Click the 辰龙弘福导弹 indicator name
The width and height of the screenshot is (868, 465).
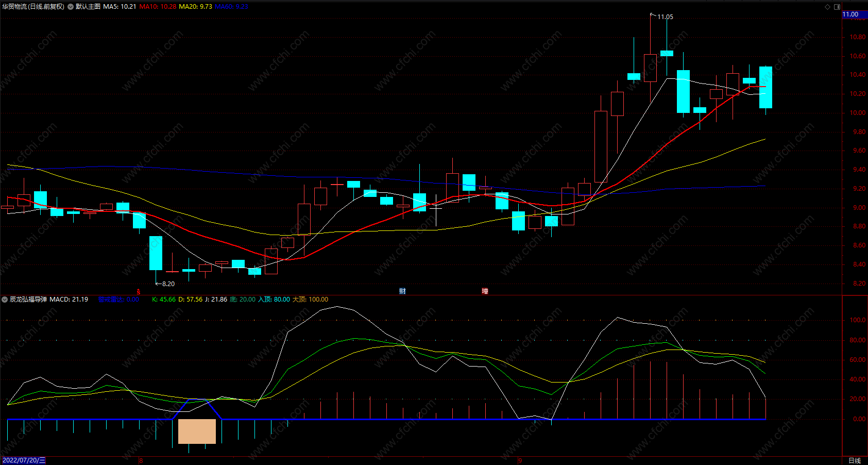(28, 300)
